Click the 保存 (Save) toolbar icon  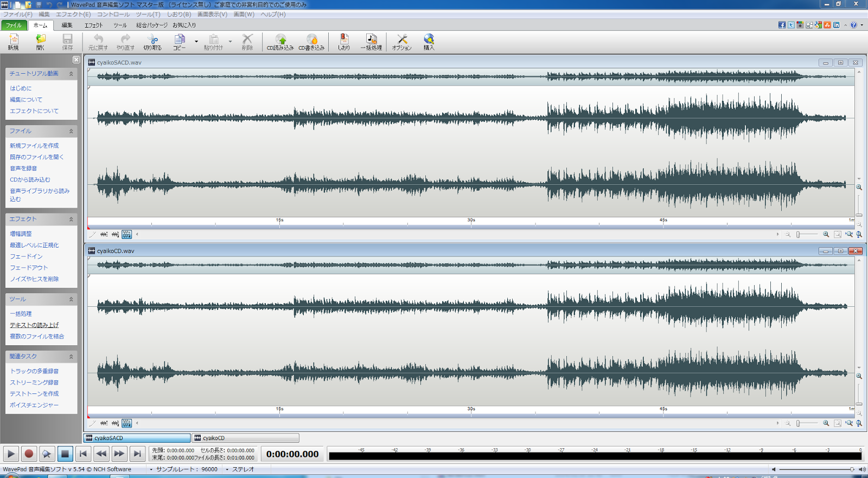(67, 42)
